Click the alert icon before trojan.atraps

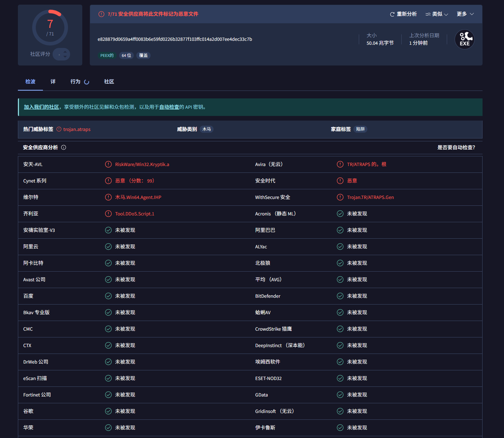(x=59, y=129)
